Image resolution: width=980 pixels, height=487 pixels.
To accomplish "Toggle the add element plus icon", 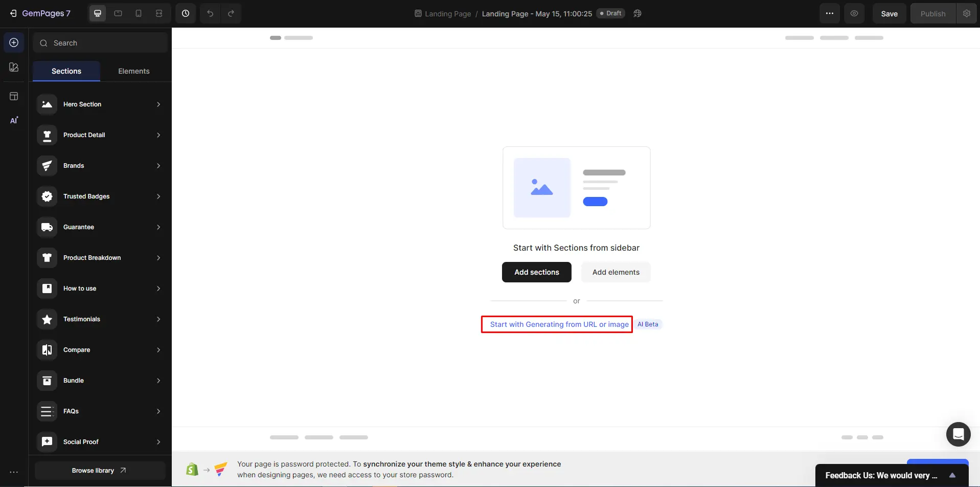I will click(x=13, y=42).
